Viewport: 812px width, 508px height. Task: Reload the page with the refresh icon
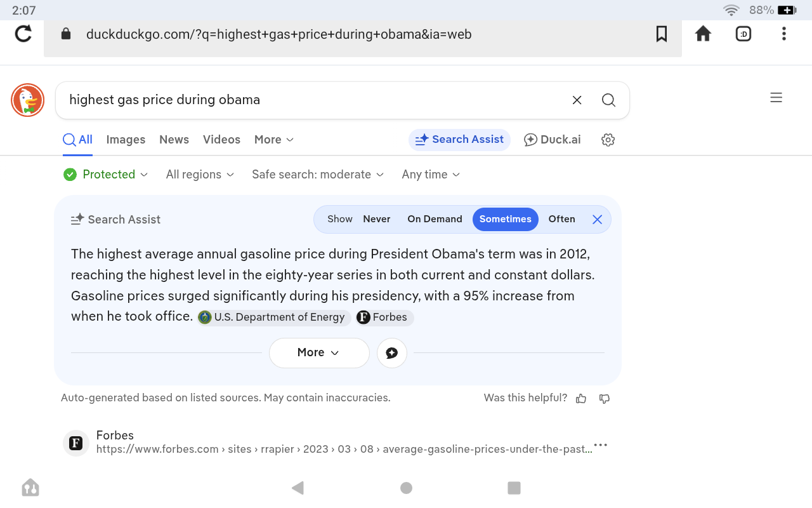(x=23, y=34)
